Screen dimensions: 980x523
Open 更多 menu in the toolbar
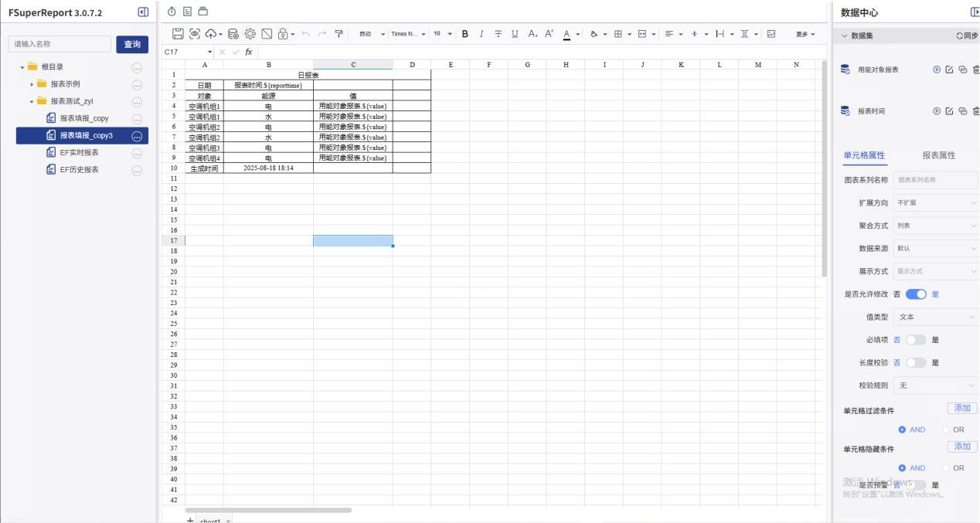coord(804,34)
